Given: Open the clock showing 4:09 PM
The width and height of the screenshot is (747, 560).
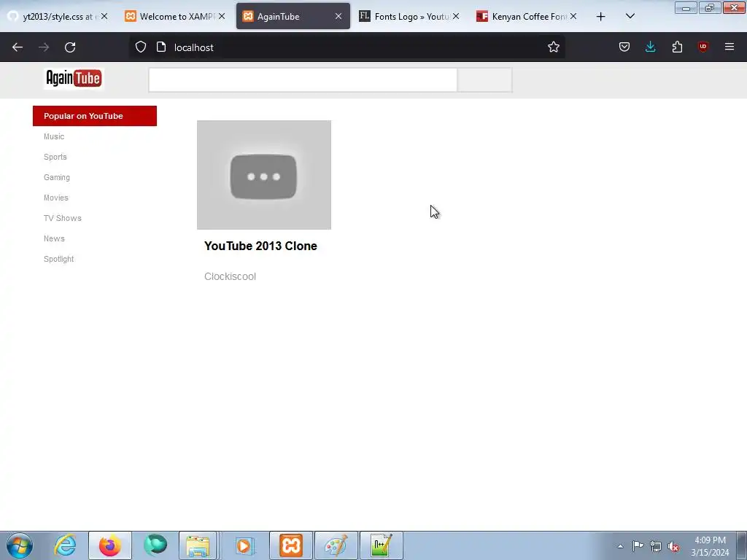Looking at the screenshot, I should [710, 546].
